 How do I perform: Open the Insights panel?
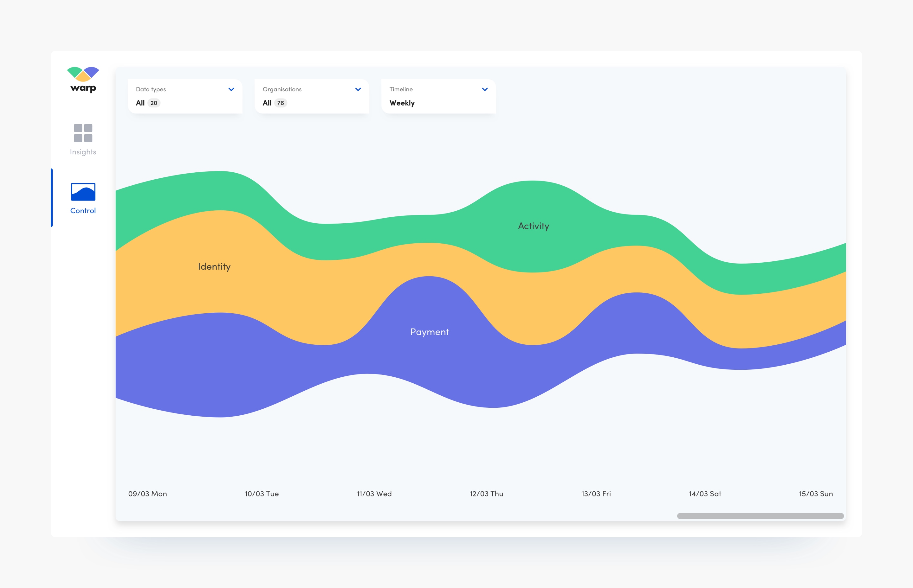(82, 140)
